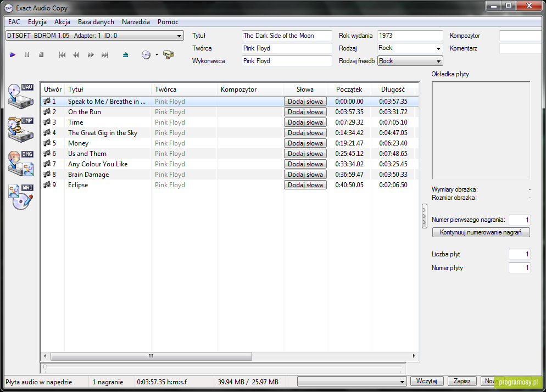Open the drive selection dropdown DTSOFT BDROM
546x392 pixels.
tap(94, 36)
